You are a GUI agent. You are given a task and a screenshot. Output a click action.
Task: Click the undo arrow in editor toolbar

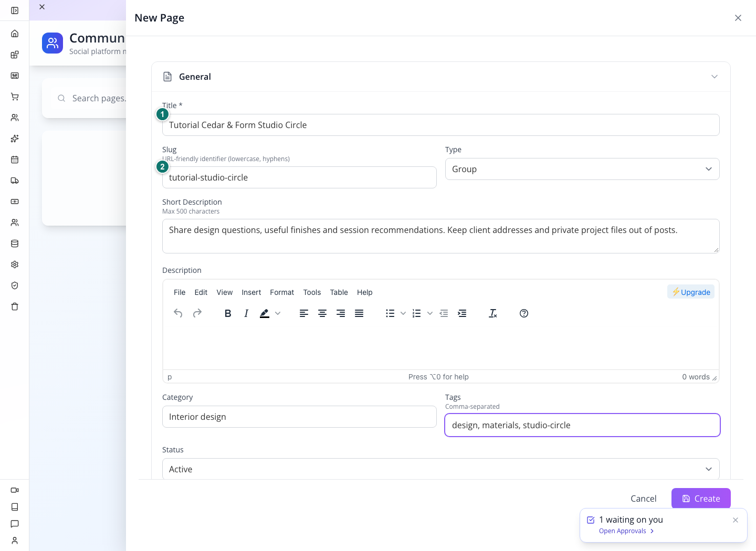coord(178,313)
